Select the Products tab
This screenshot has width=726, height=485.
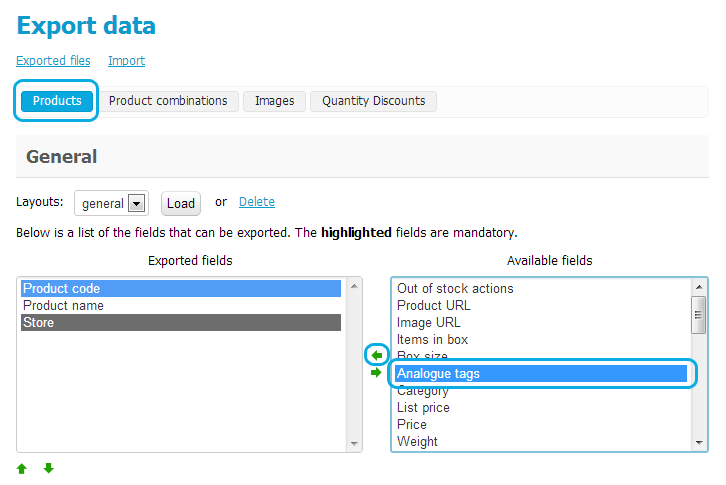[57, 101]
